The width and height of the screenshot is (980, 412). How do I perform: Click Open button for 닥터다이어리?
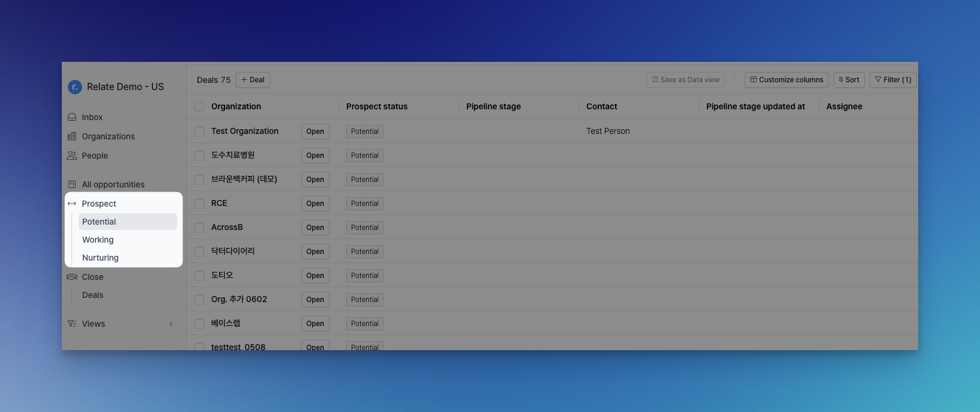(x=315, y=252)
